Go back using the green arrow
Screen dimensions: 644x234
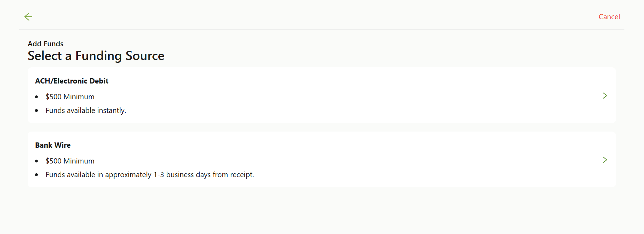click(x=28, y=16)
